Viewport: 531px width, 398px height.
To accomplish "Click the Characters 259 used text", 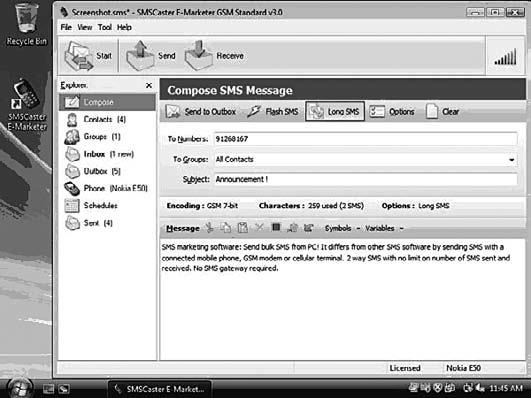I will (x=311, y=206).
